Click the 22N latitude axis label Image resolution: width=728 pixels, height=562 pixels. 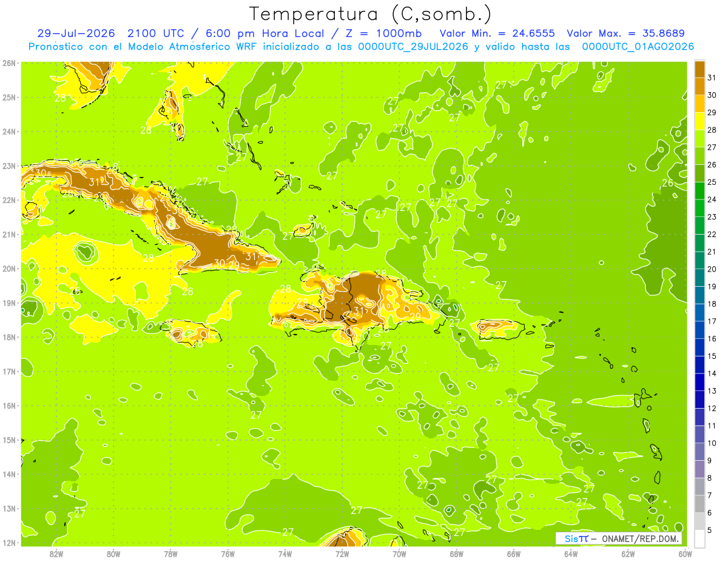point(8,200)
